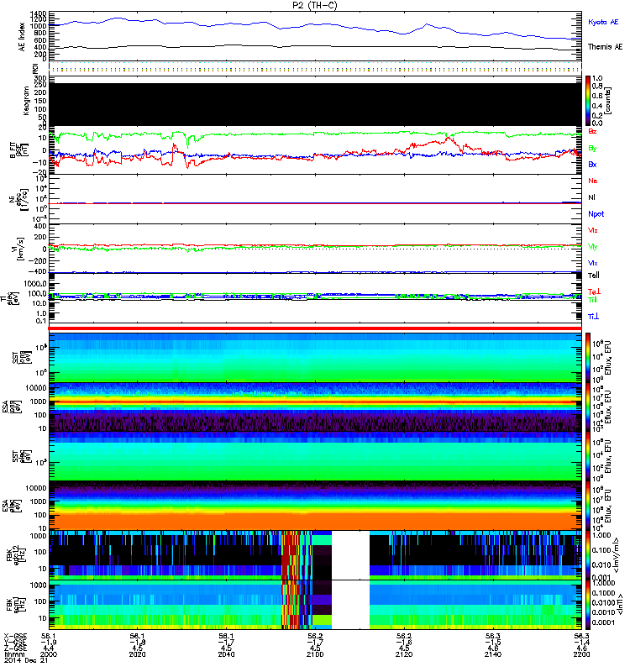Click the FBK mV/m color bar
630x672 pixels.
589,554
